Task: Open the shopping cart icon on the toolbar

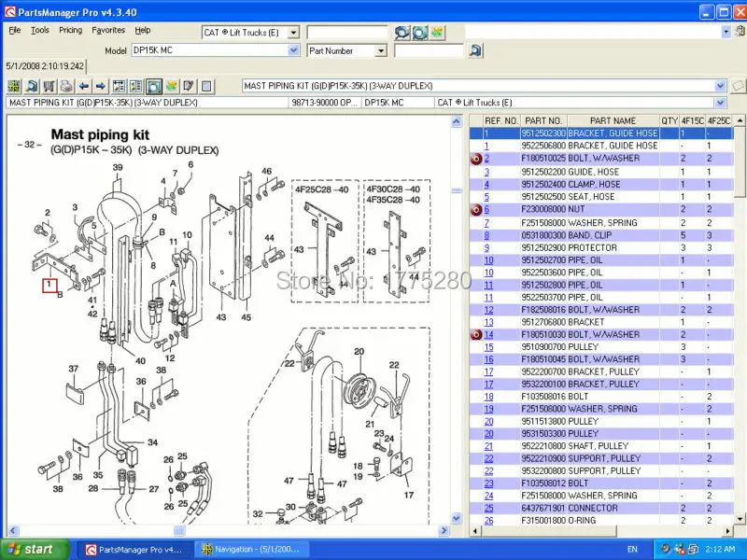Action: (47, 85)
